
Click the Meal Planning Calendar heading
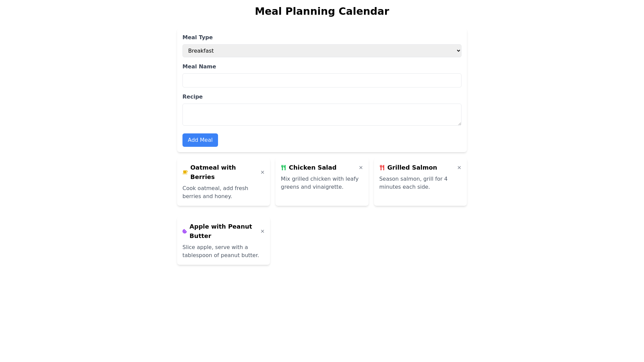click(x=322, y=11)
